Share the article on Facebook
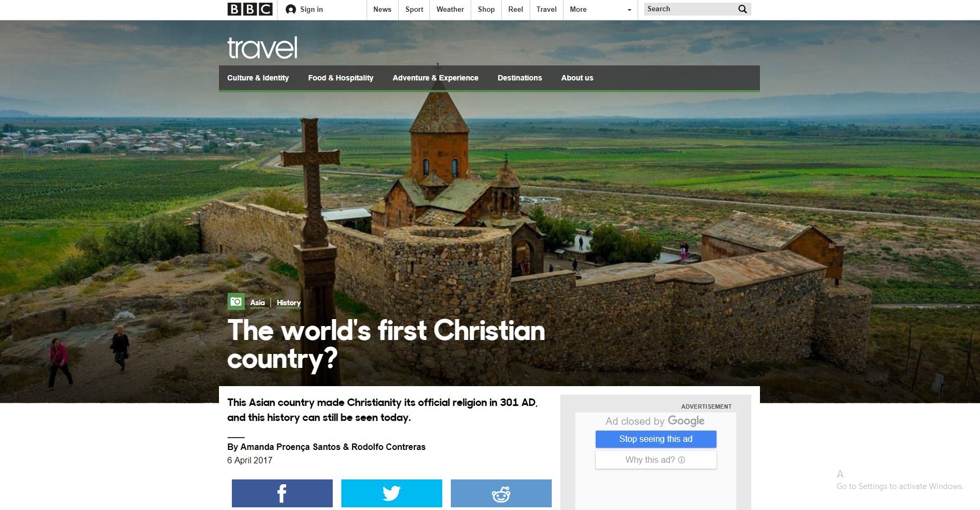 282,493
